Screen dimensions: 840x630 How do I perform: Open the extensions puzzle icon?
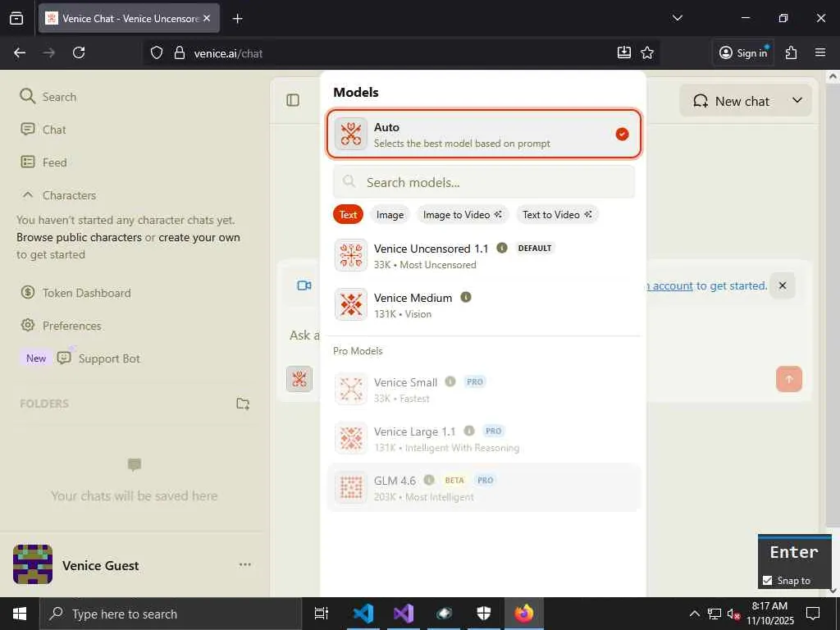click(792, 52)
